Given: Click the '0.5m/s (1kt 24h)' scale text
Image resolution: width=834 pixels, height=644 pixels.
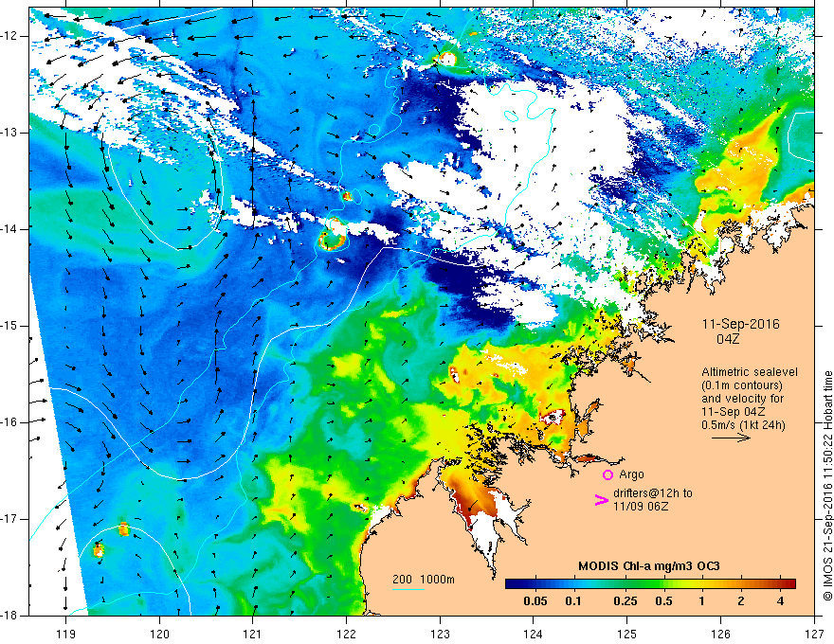Looking at the screenshot, I should (743, 425).
